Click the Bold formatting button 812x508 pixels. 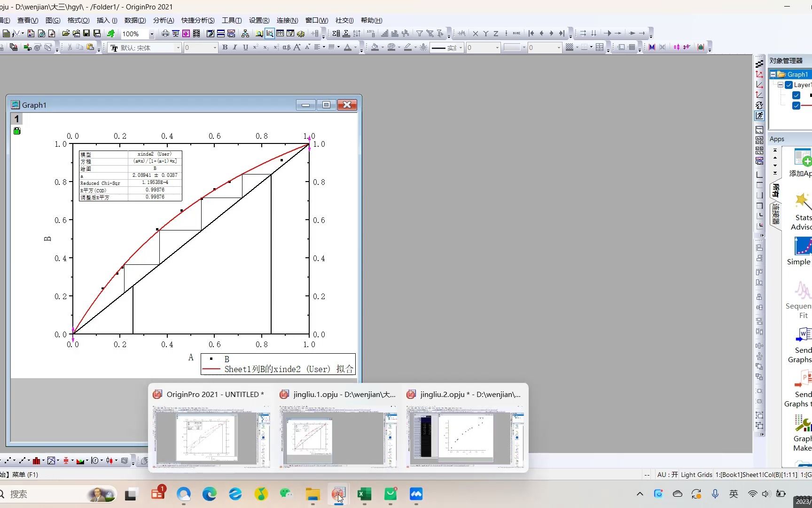[x=225, y=48]
